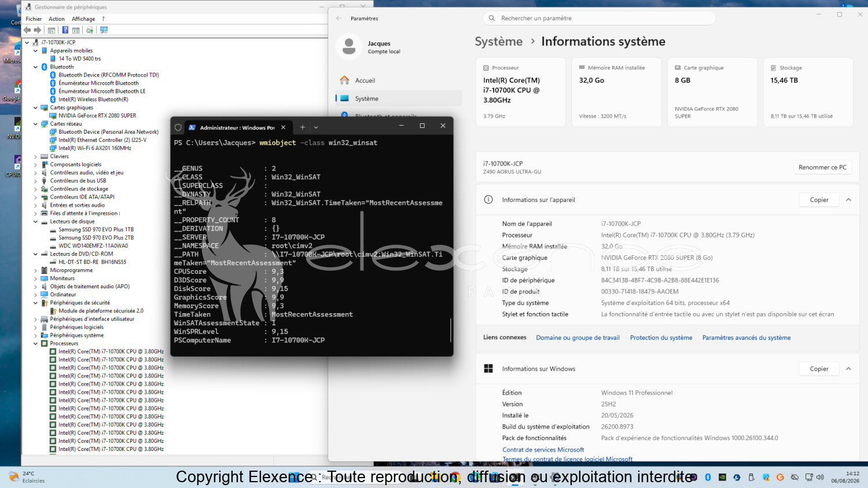
Task: Select Intel(R) Wi-Fi 6 AX201 160MHz adapter
Action: pos(95,148)
